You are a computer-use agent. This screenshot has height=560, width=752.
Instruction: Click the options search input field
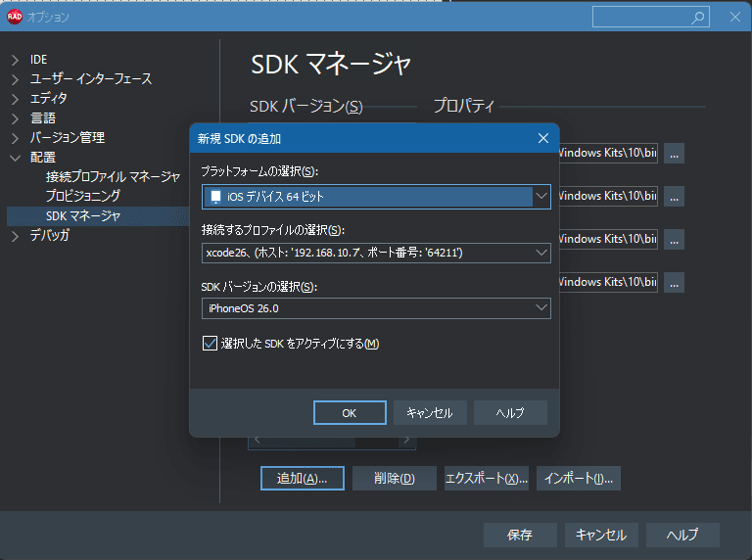[651, 18]
